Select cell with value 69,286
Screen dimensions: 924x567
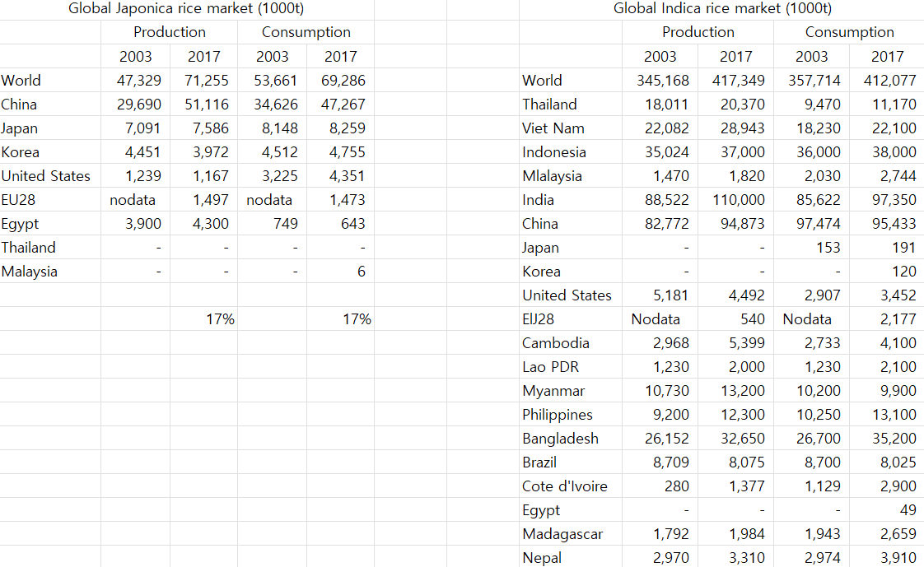point(343,81)
